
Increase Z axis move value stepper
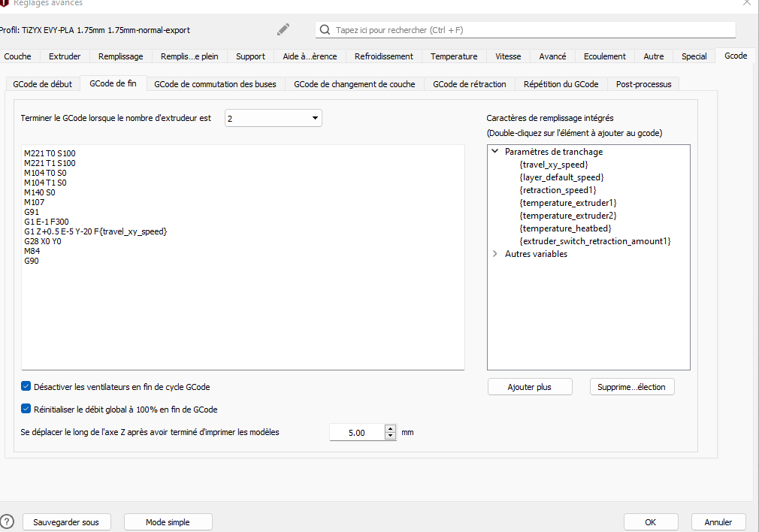[390, 428]
